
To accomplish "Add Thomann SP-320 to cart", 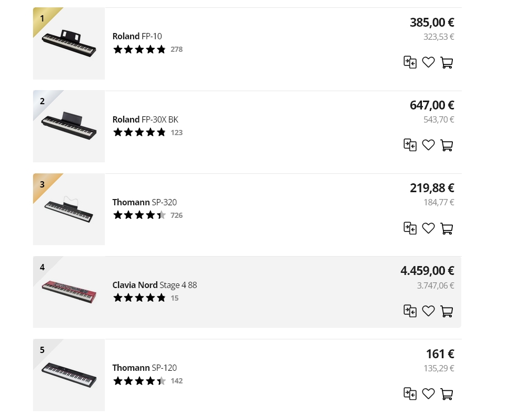I will coord(447,229).
